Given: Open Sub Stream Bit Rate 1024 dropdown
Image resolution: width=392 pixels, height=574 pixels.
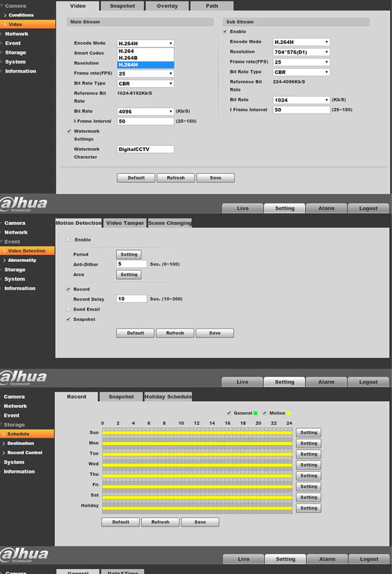Looking at the screenshot, I should [x=301, y=100].
